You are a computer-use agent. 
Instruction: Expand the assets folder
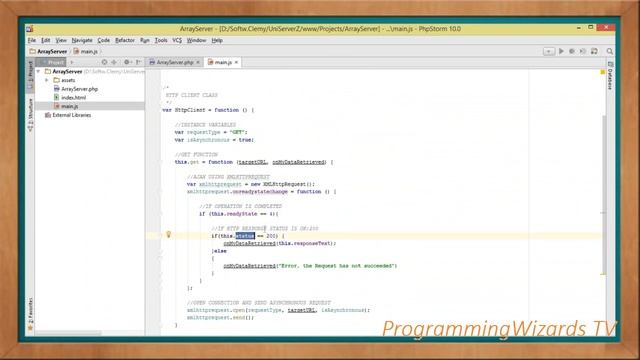coord(47,80)
